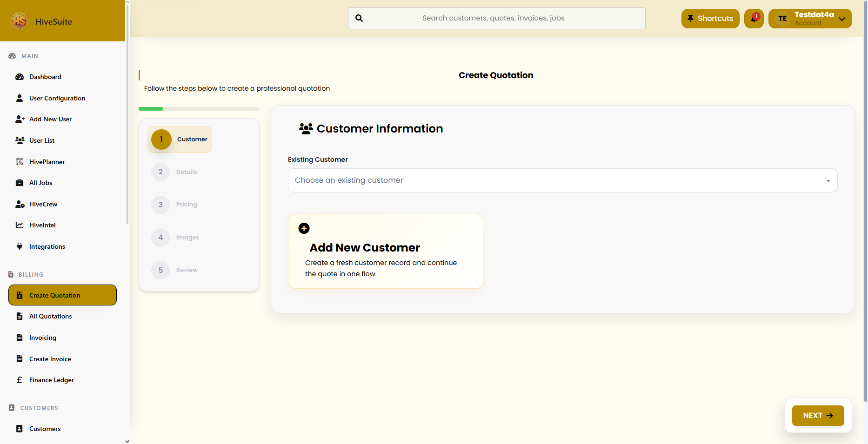Click the plus icon on Add New Customer
This screenshot has height=444, width=868.
(304, 228)
